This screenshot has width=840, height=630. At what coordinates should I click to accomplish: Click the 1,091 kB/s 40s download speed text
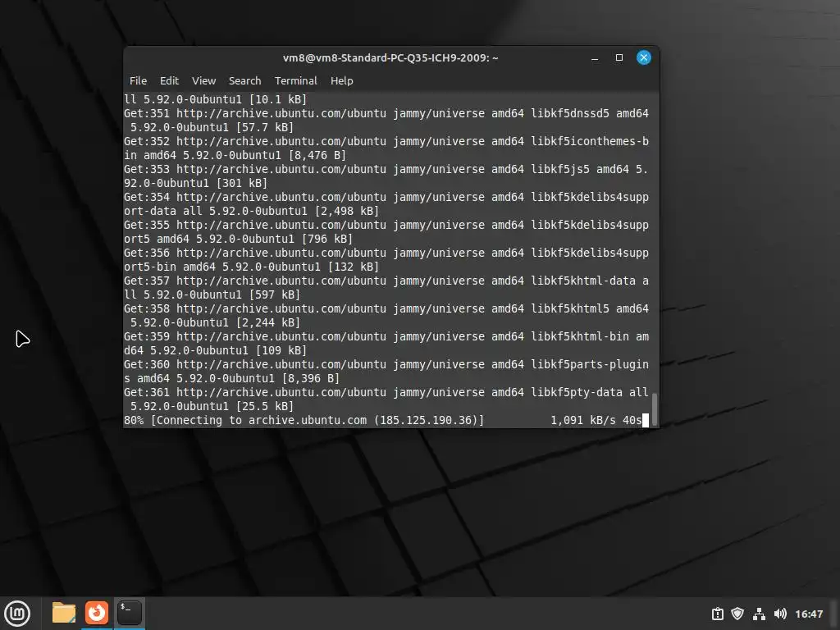[x=596, y=420]
